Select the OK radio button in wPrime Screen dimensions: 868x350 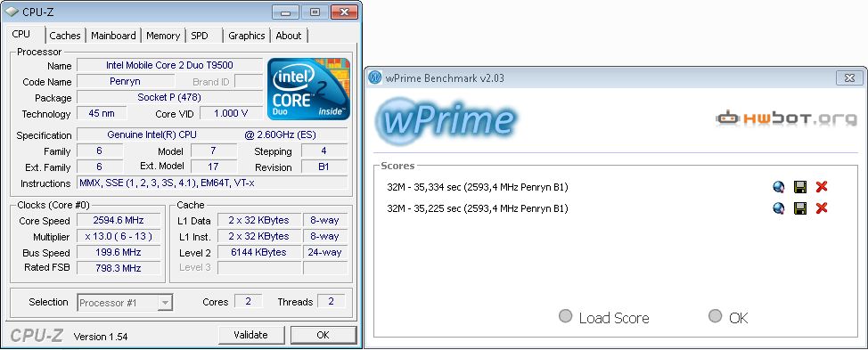[716, 316]
